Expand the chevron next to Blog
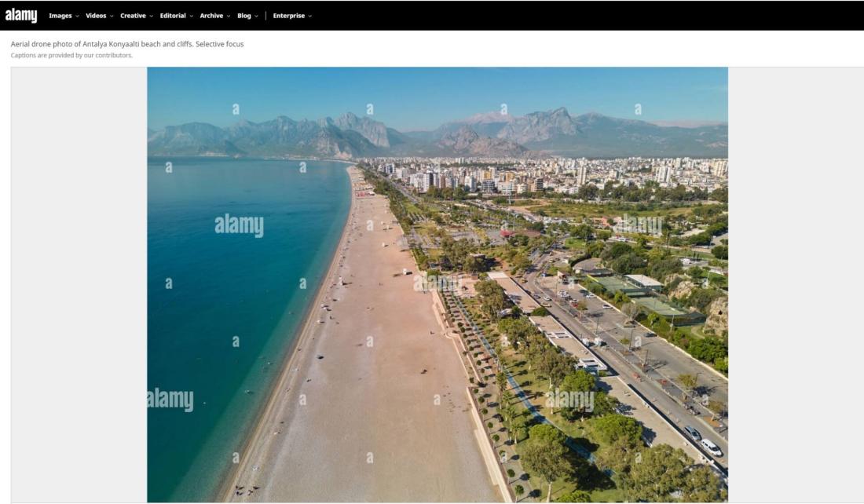This screenshot has width=864, height=504. click(256, 16)
